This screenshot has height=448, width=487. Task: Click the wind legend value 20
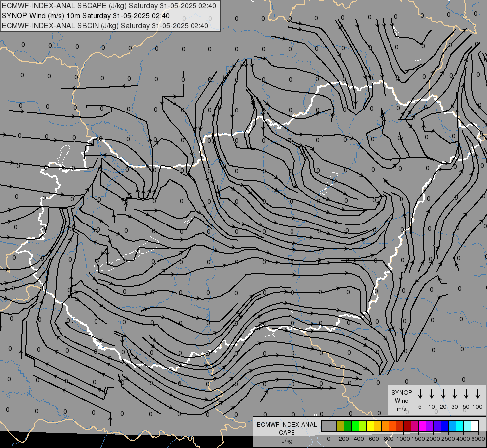coord(443,407)
